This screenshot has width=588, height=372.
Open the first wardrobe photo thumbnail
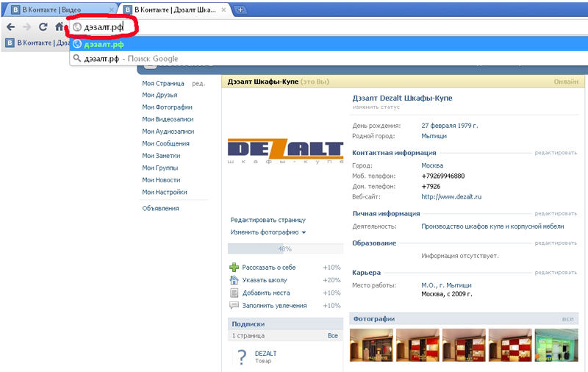tap(371, 345)
